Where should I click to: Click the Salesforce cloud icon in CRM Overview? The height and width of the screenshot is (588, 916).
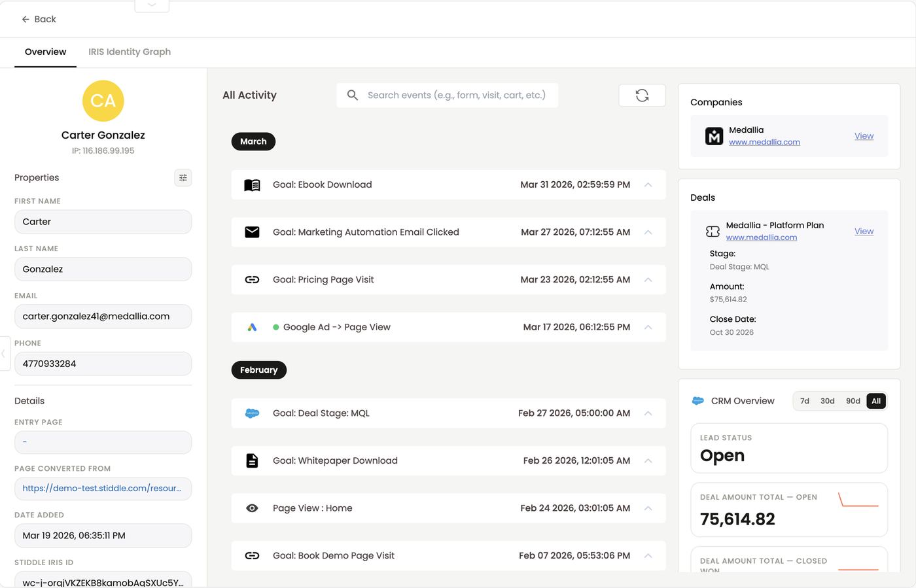[697, 401]
